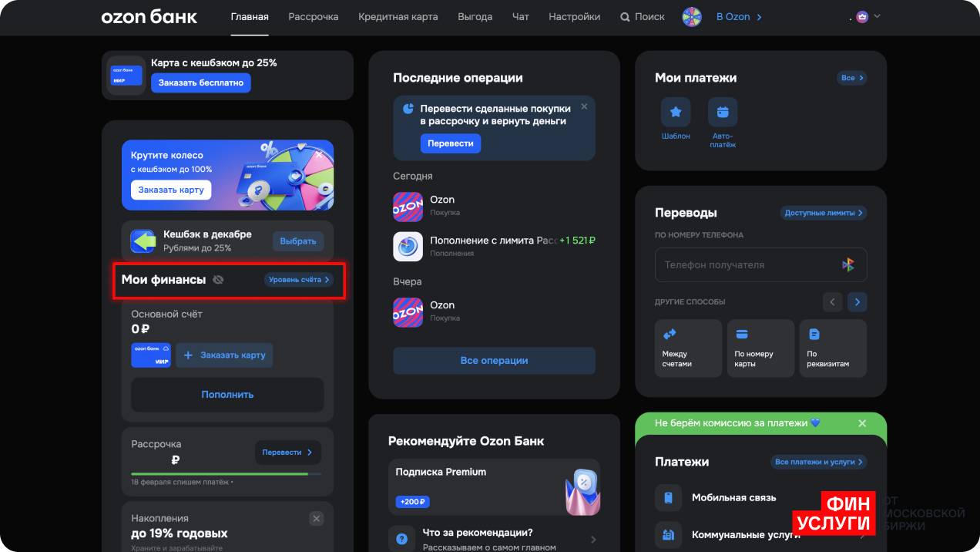Select По реквизитам transfer tile
Screen dimensions: 980x552
pyautogui.click(x=833, y=348)
